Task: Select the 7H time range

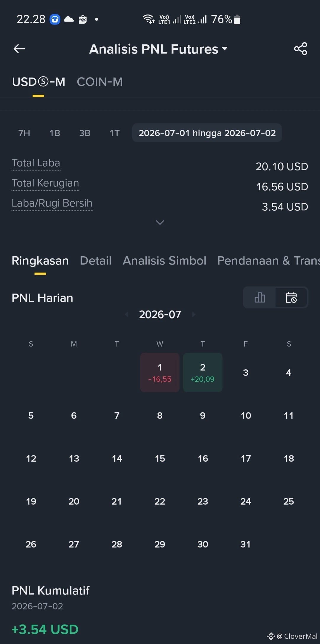Action: [x=24, y=133]
